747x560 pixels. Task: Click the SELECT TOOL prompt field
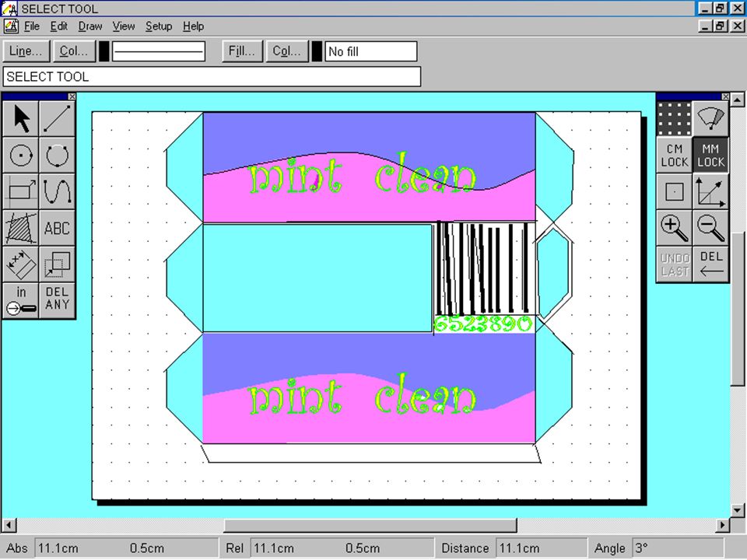212,77
